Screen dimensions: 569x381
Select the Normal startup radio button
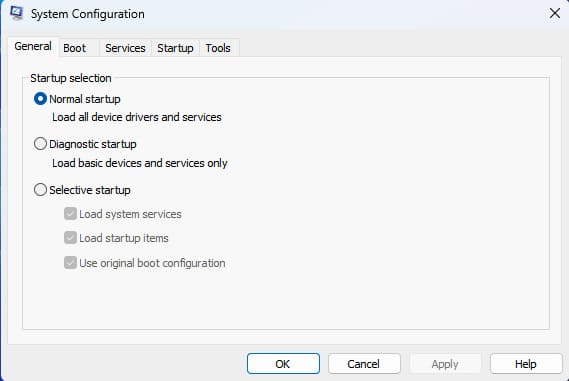click(x=40, y=99)
